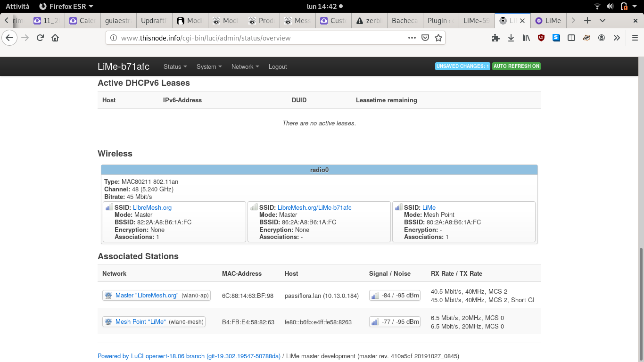
Task: Close the active LiMe tab
Action: 522,21
